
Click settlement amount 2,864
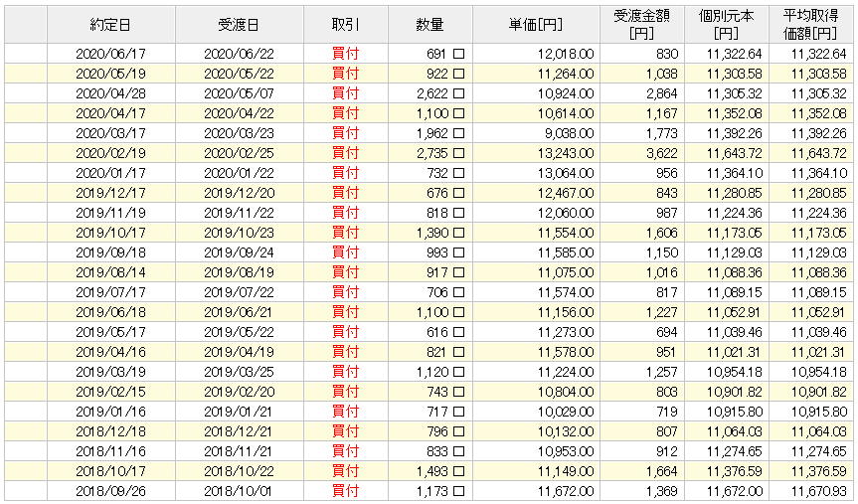point(662,93)
